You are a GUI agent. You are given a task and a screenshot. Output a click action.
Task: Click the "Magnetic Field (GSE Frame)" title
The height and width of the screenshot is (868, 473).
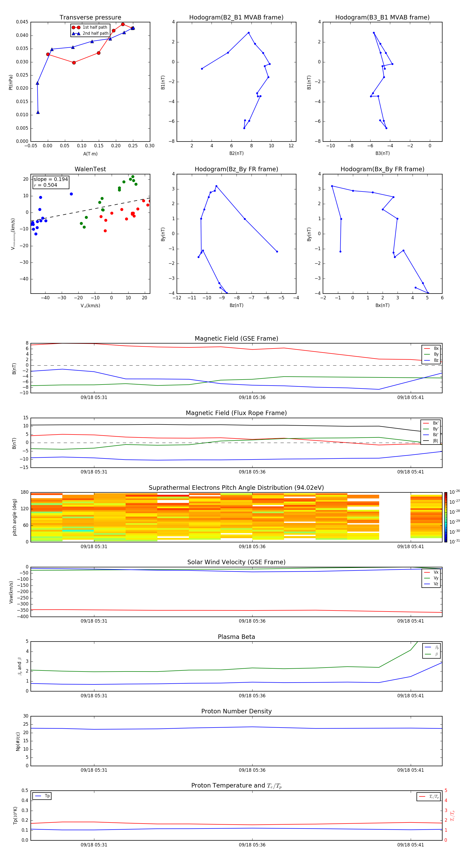click(x=236, y=339)
